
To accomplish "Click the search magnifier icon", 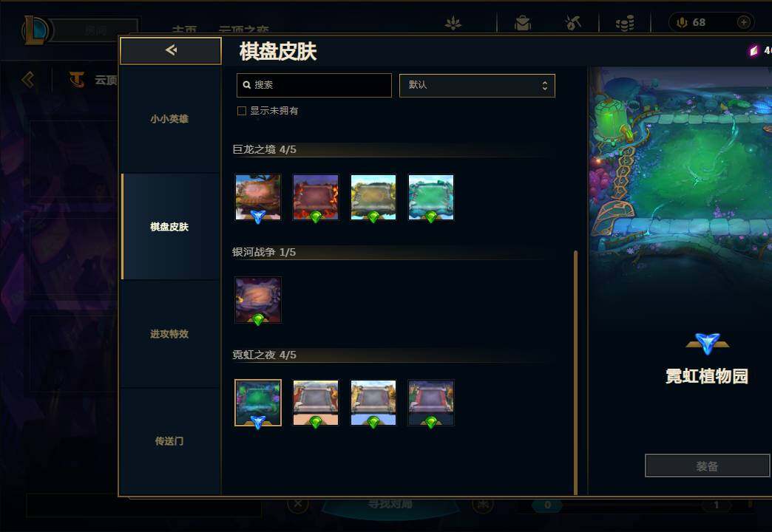I will point(247,85).
